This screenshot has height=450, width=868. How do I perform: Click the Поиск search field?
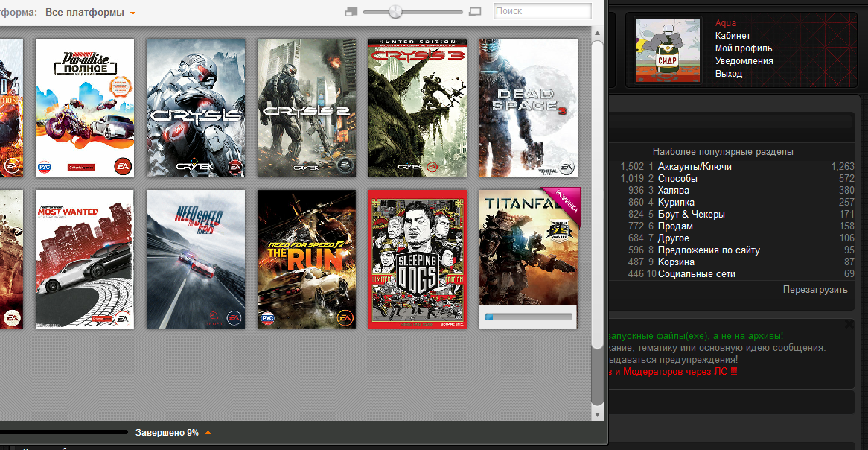pos(543,11)
